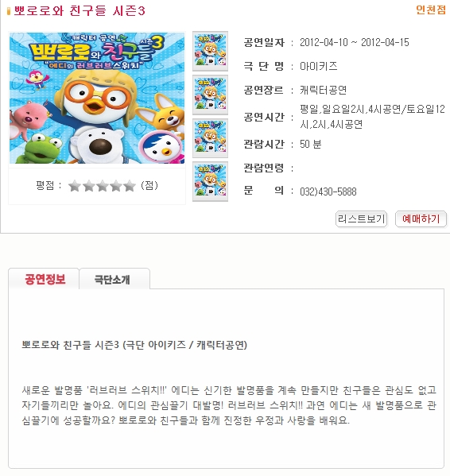Switch to the 공연정보 tab
Screen dimensions: 450x476
[45, 279]
